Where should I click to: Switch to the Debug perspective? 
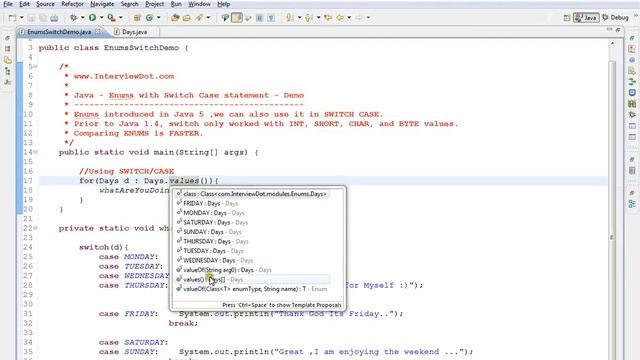click(616, 18)
